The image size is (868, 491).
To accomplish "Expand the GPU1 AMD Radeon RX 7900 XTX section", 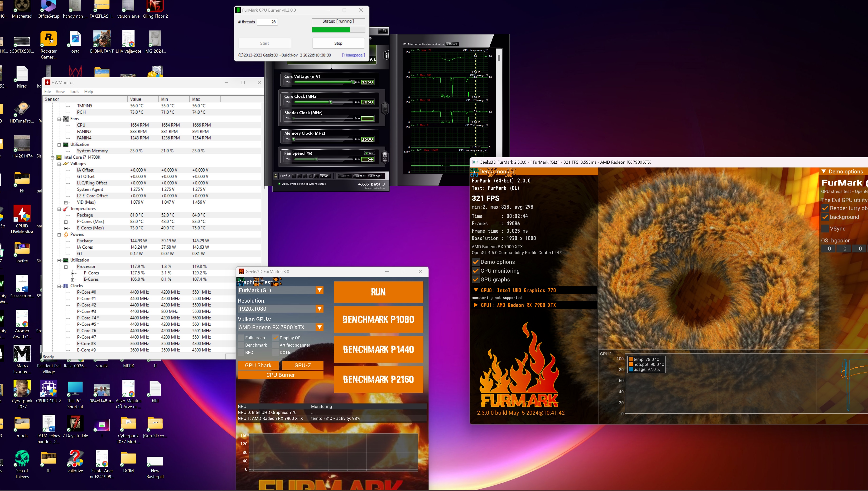I will 476,305.
